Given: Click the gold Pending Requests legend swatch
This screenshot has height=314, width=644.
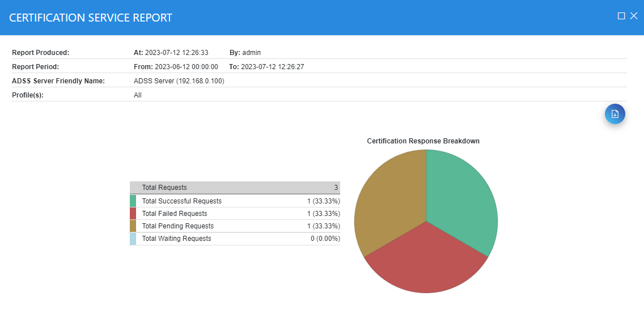Looking at the screenshot, I should click(x=133, y=226).
